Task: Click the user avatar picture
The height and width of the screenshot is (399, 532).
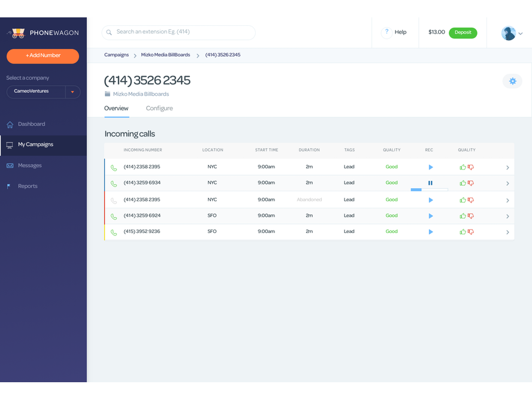Action: coord(508,34)
